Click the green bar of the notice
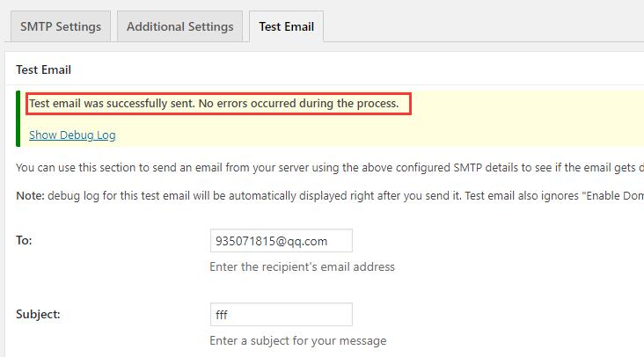The height and width of the screenshot is (357, 644). click(18, 119)
